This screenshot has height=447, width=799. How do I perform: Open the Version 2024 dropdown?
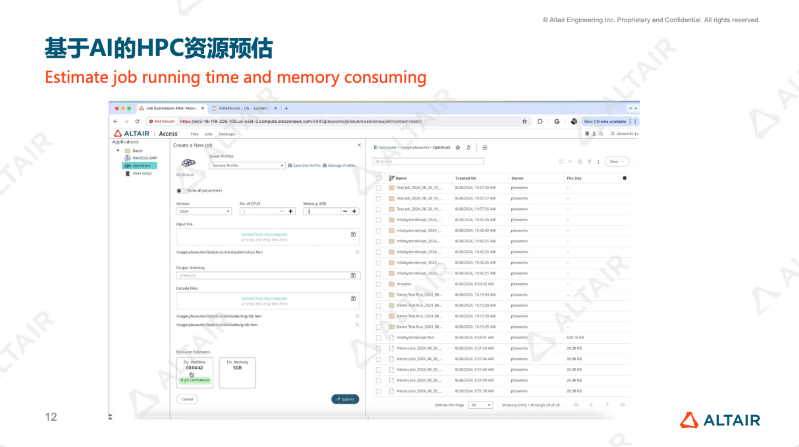pyautogui.click(x=204, y=211)
